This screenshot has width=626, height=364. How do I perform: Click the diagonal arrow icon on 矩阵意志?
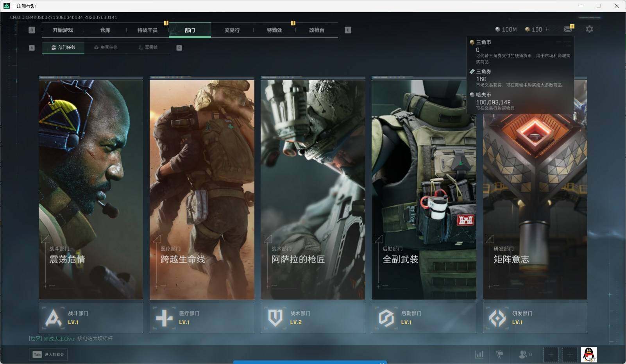[x=490, y=238]
